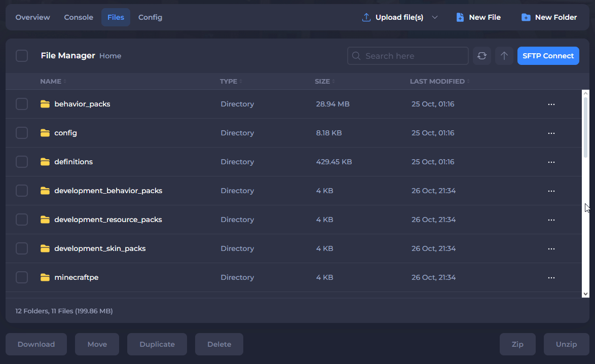
Task: Sort files by the LAST MODIFIED column
Action: [437, 81]
